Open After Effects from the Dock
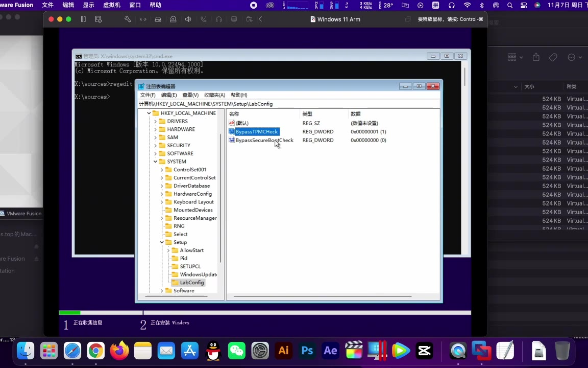This screenshot has width=588, height=368. click(x=330, y=351)
